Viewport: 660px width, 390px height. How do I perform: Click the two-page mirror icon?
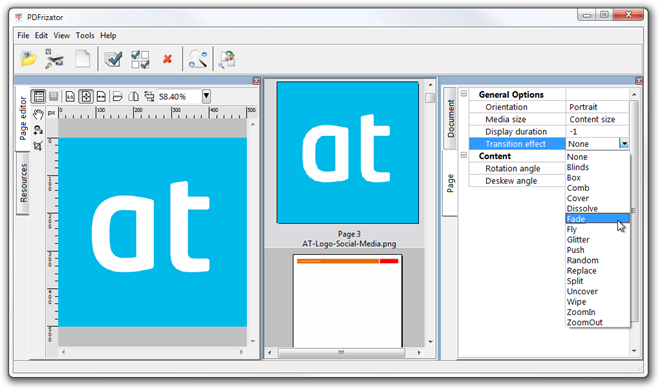(133, 96)
